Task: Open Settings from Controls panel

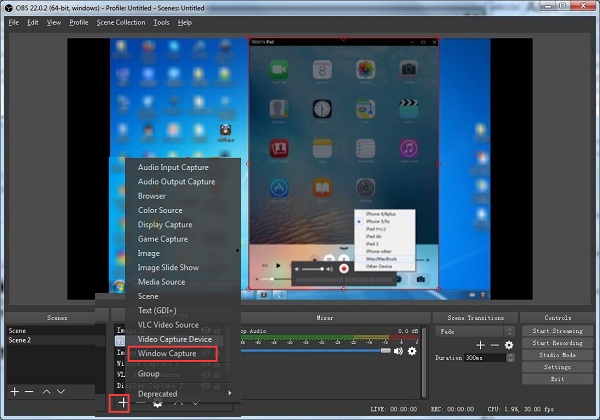Action: (x=558, y=367)
